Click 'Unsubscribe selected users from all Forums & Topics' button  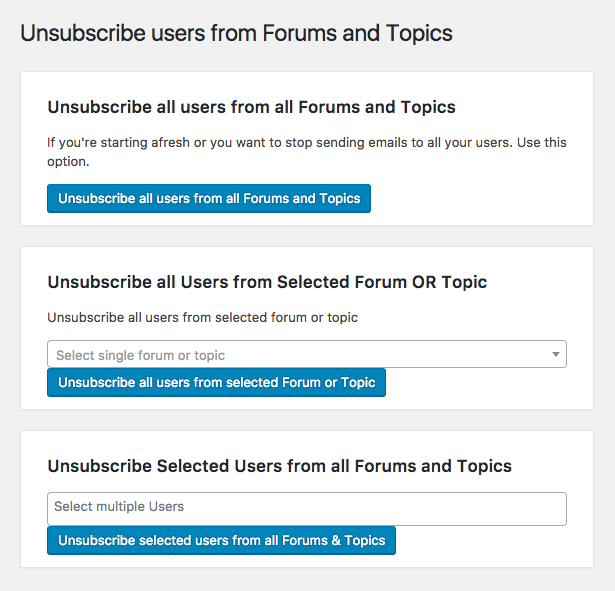pyautogui.click(x=221, y=540)
